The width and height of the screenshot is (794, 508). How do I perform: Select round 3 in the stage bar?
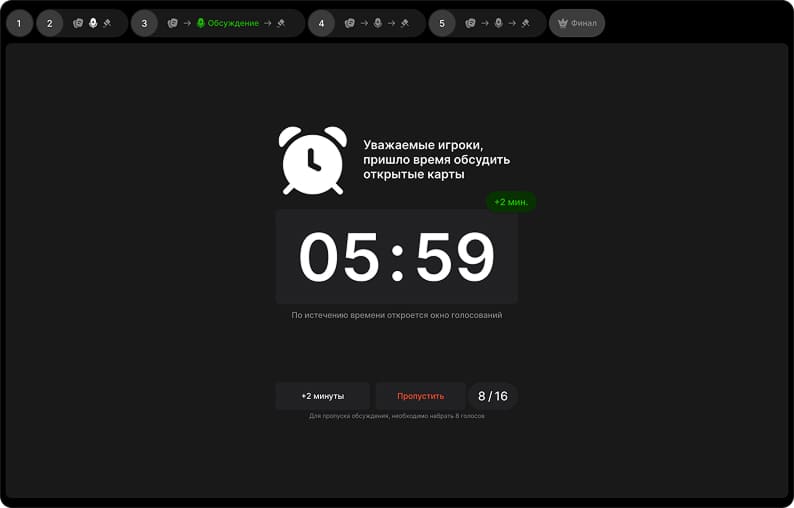144,23
